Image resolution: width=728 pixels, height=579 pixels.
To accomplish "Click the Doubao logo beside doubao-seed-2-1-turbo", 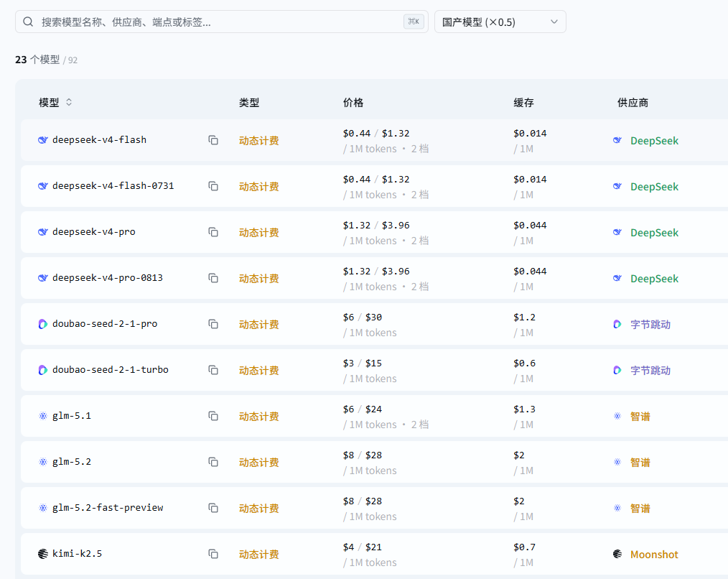I will point(42,370).
